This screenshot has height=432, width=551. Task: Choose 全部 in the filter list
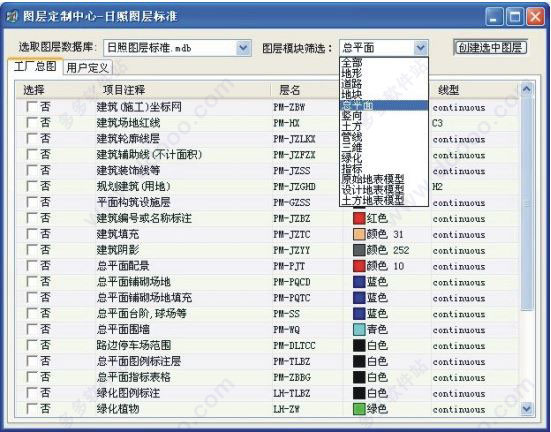pyautogui.click(x=384, y=63)
